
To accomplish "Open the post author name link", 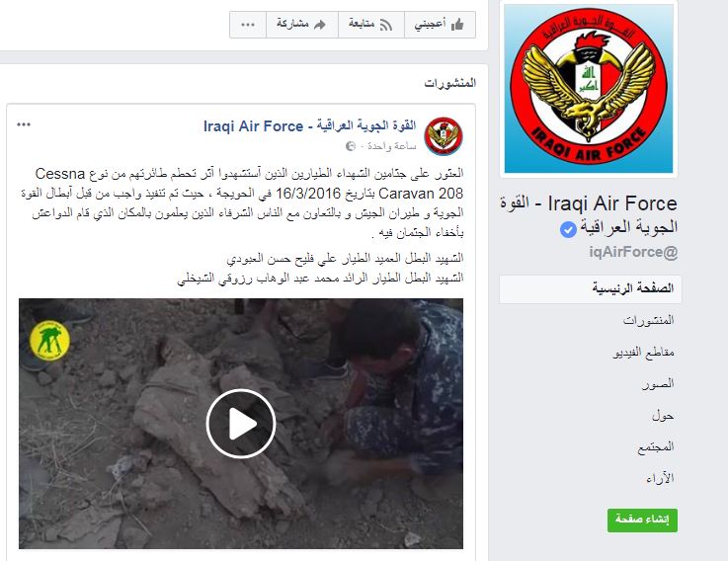I will (x=310, y=125).
